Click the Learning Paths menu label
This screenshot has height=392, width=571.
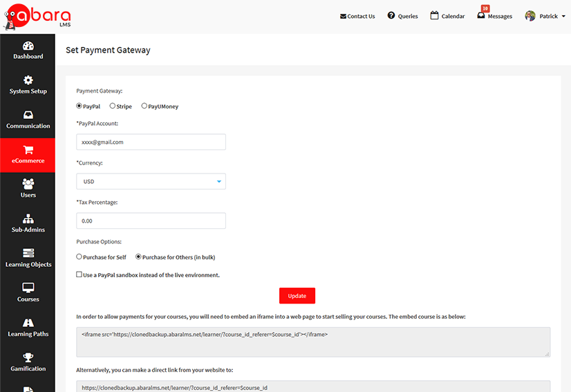(28, 334)
